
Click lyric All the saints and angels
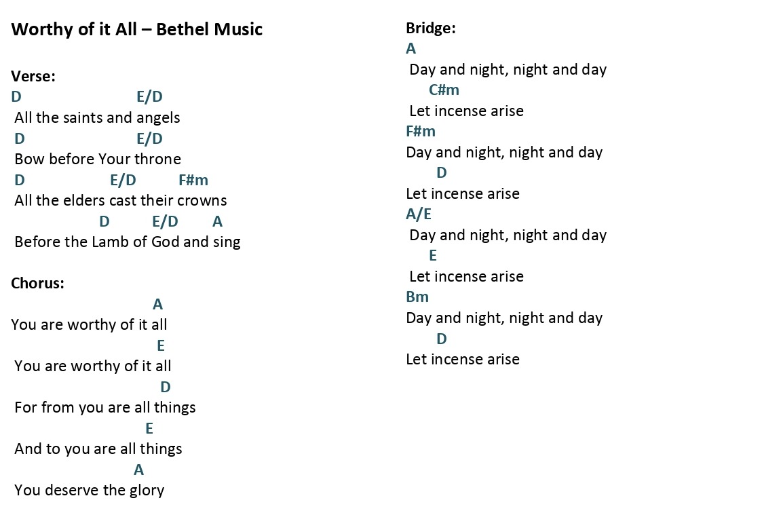(x=97, y=118)
